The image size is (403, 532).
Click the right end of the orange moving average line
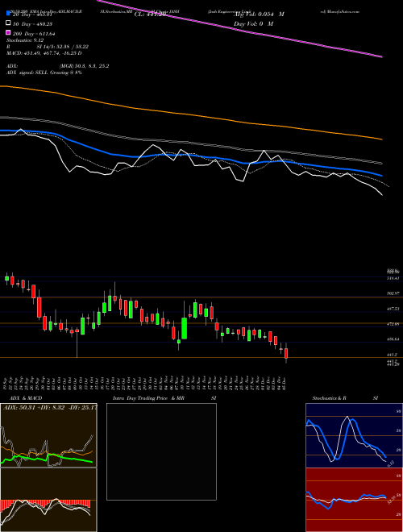click(x=381, y=139)
